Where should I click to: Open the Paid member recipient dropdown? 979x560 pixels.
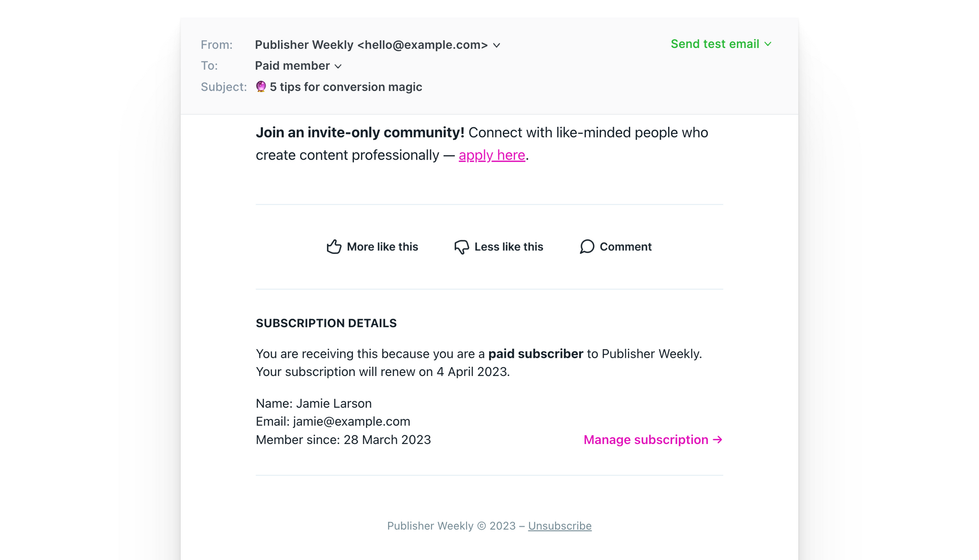click(x=298, y=66)
